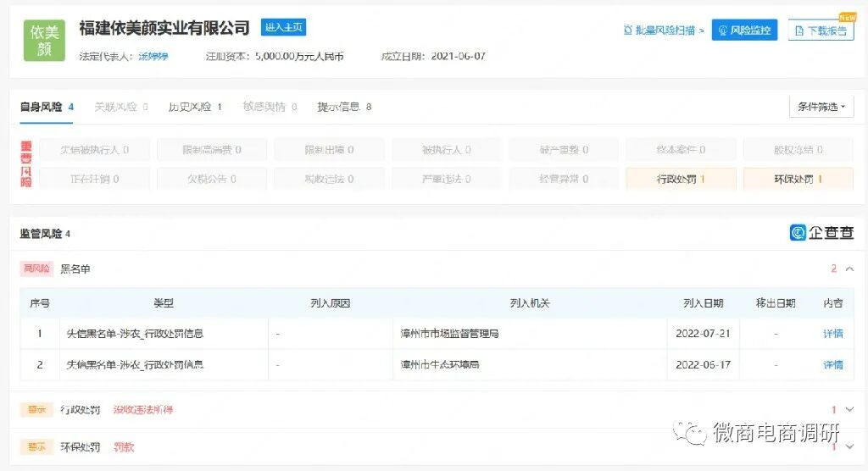Expand the 环保处罚 罚款 row
This screenshot has width=868, height=471.
[x=849, y=446]
